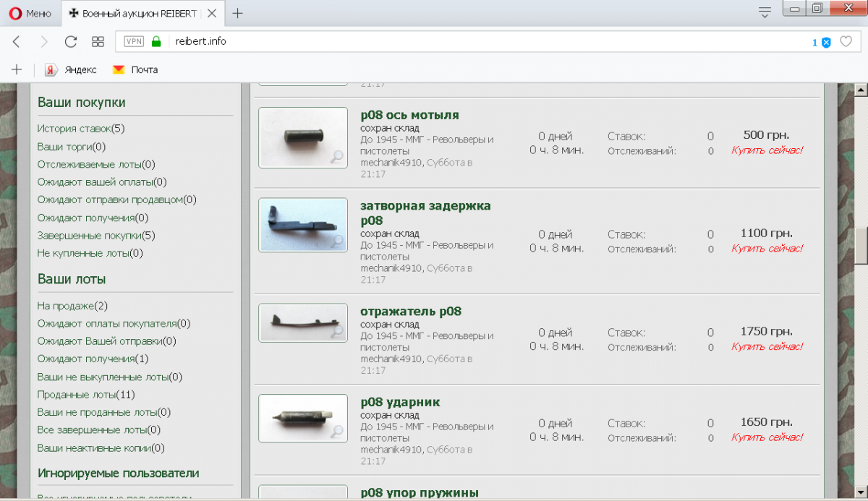Open Ожидают оплаты покупателя(0) link
The height and width of the screenshot is (501, 868).
click(114, 324)
